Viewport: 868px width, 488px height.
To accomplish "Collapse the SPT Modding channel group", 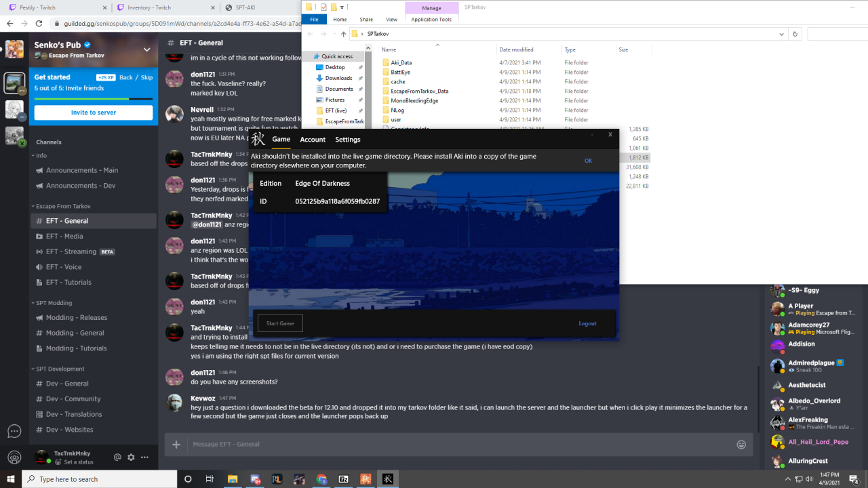I will pos(54,303).
